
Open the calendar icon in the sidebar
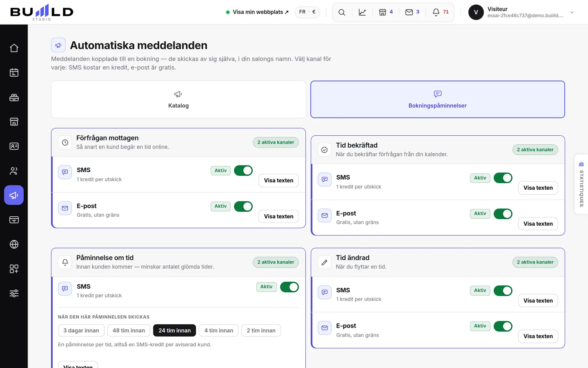pyautogui.click(x=14, y=72)
